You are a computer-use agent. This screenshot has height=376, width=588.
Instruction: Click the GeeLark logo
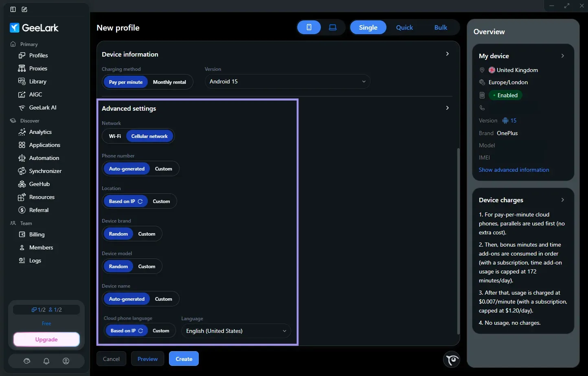coord(34,28)
